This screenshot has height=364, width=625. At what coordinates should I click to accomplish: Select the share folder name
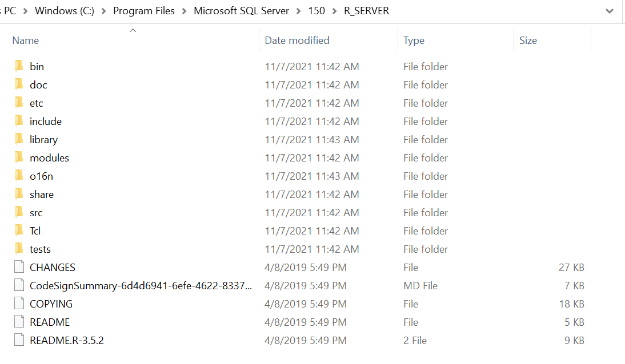(x=42, y=195)
